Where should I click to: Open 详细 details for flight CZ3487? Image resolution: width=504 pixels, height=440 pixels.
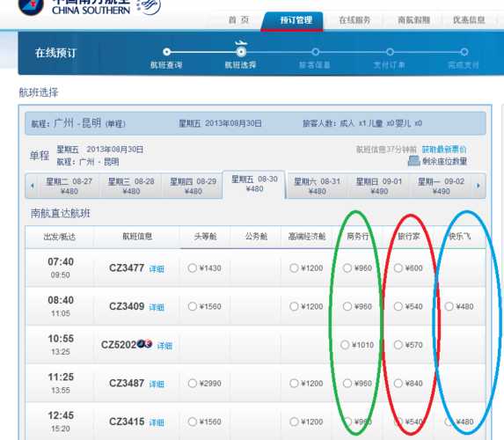157,384
